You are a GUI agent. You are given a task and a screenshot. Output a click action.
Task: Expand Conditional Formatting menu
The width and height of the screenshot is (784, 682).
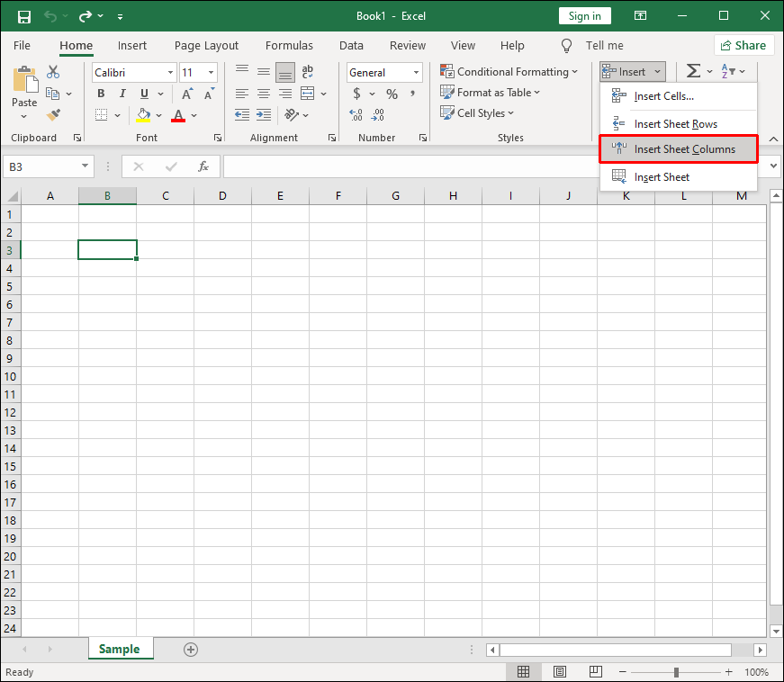pos(509,71)
